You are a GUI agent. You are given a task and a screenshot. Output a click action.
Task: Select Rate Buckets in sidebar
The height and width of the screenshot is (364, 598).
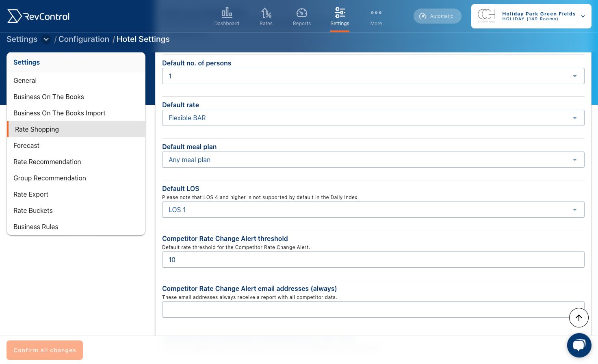point(76,210)
